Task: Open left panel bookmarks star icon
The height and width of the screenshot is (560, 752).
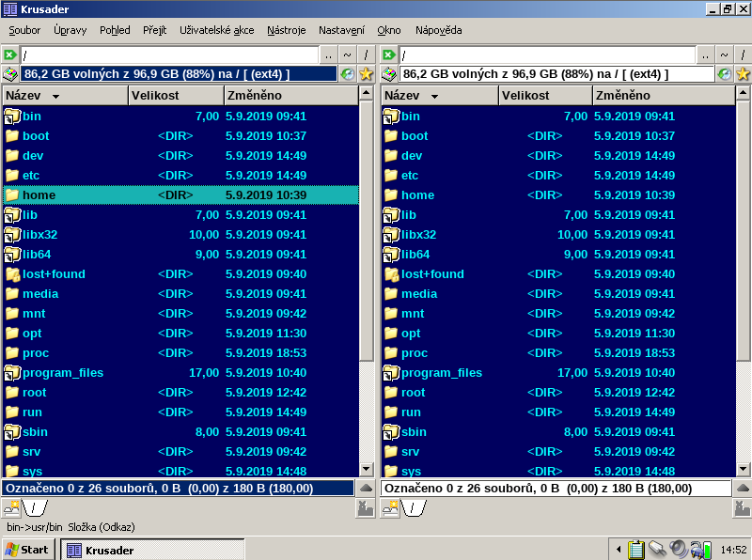Action: click(x=366, y=74)
